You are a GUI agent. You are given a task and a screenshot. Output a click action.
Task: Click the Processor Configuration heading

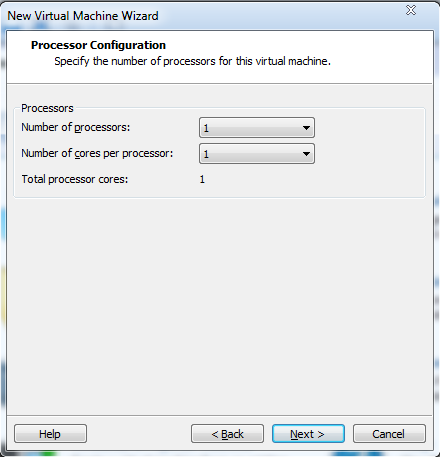tap(98, 45)
